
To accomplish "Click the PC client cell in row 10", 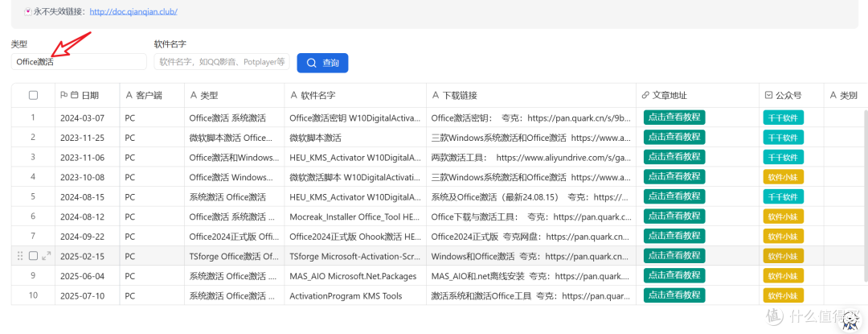I will (x=152, y=296).
